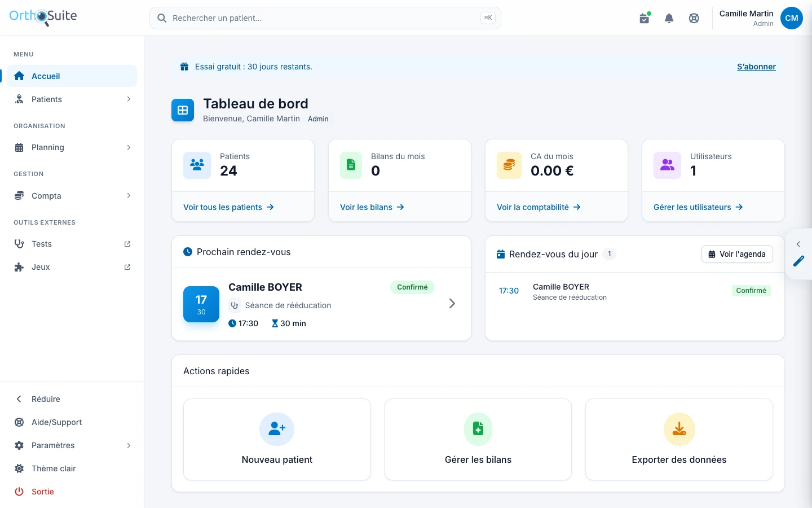
Task: Click Gérer les utilisateurs link
Action: point(698,207)
